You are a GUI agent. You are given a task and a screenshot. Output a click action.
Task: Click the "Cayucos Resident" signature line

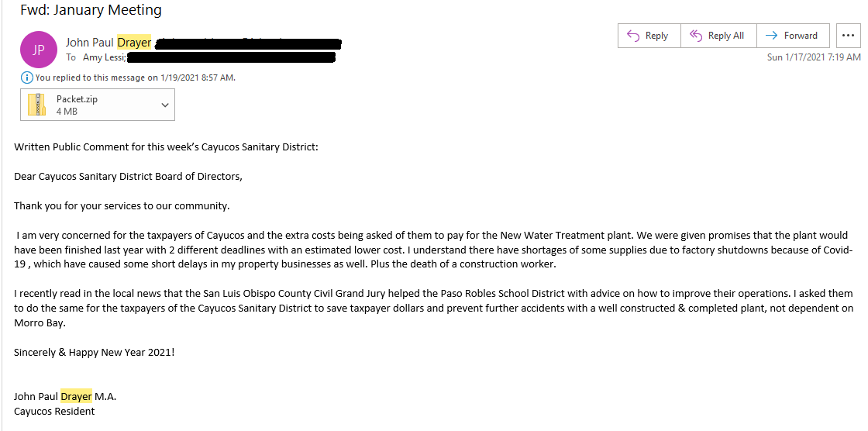pyautogui.click(x=54, y=411)
